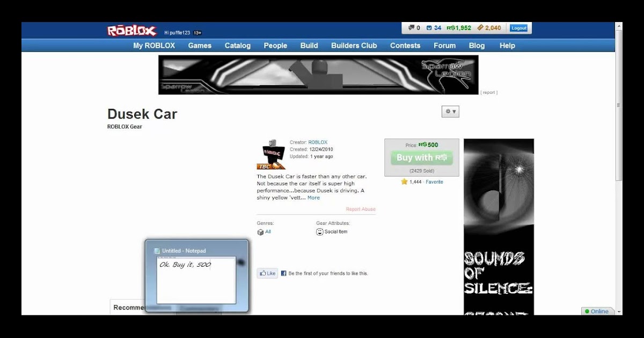Image resolution: width=644 pixels, height=338 pixels.
Task: Click the creator ROBLOX avatar thumbnail
Action: [270, 154]
